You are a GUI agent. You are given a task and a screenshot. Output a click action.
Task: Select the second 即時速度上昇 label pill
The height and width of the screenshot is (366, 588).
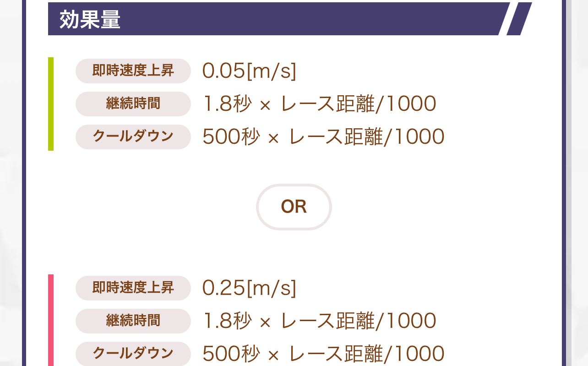coord(133,288)
